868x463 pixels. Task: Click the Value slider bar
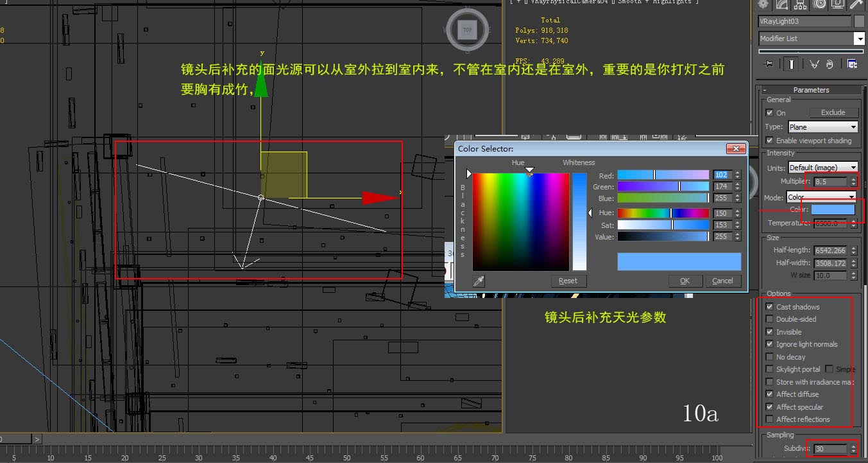click(663, 237)
